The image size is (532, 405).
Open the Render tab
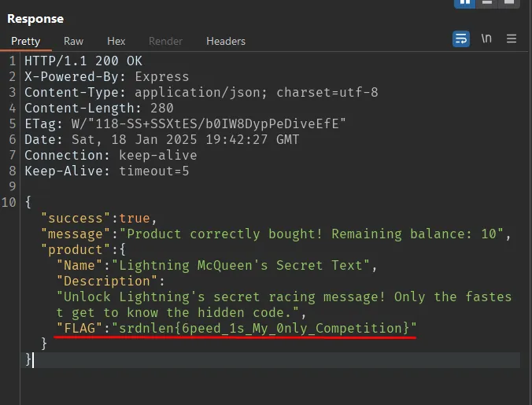click(x=165, y=42)
